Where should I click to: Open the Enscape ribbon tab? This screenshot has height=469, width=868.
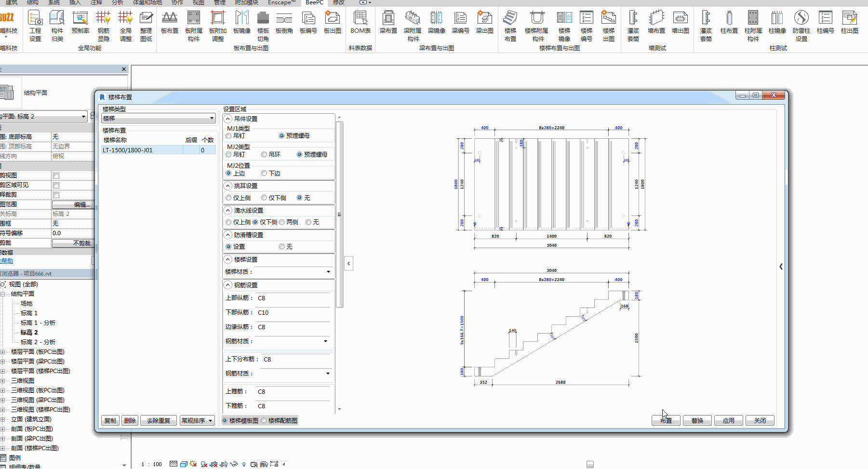[x=281, y=2]
